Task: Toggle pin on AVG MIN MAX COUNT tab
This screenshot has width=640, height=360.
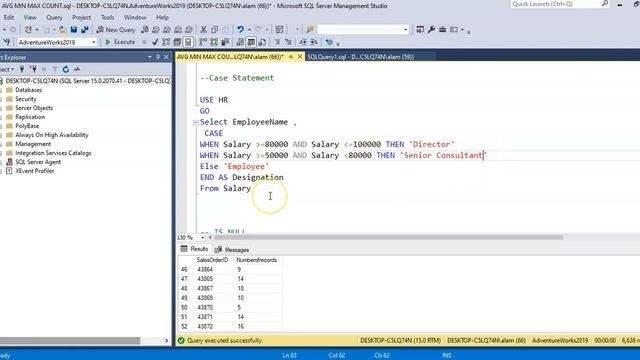Action: 291,57
